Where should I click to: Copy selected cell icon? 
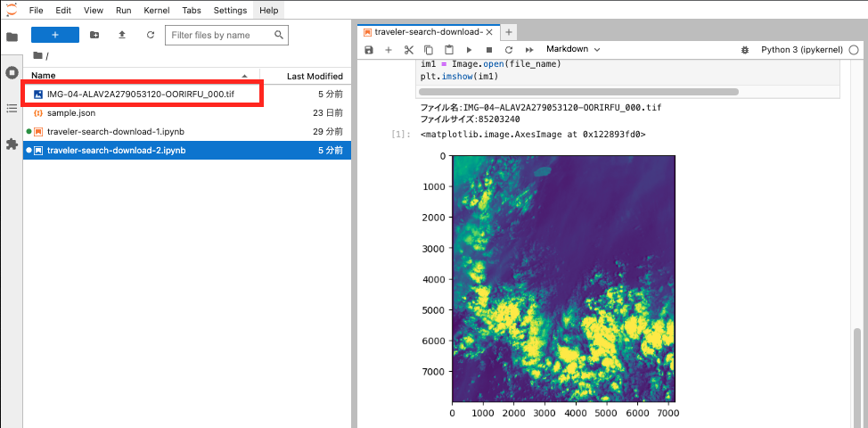[429, 50]
